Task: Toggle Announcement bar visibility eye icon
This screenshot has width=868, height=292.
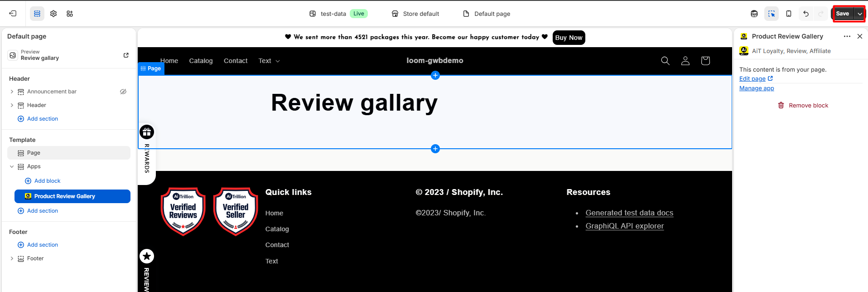Action: [x=123, y=92]
